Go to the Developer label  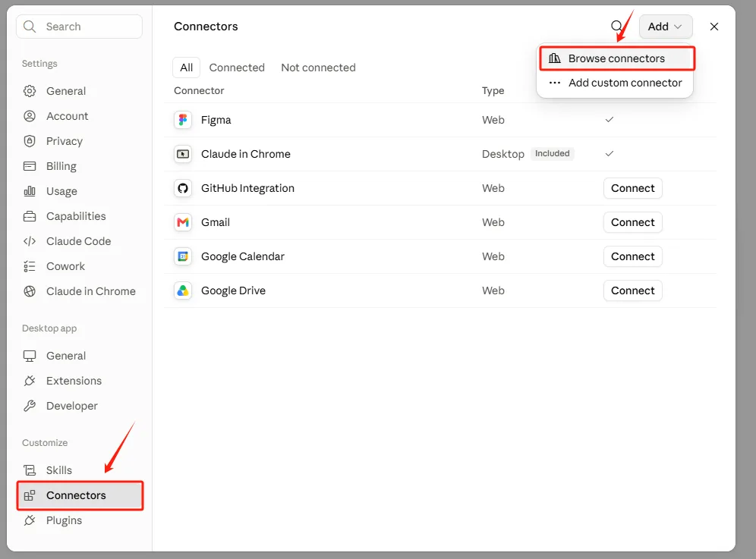[x=72, y=407]
